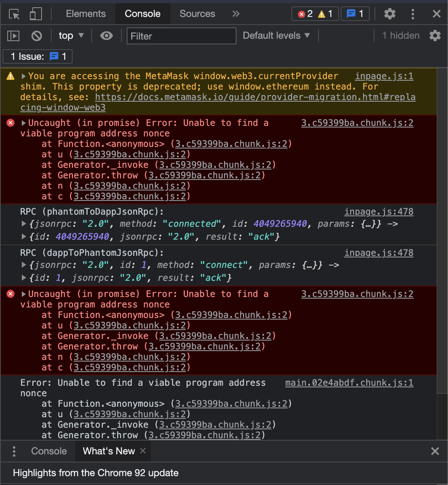Screen dimensions: 448x485
Task: Open the Default levels dropdown
Action: coord(277,36)
